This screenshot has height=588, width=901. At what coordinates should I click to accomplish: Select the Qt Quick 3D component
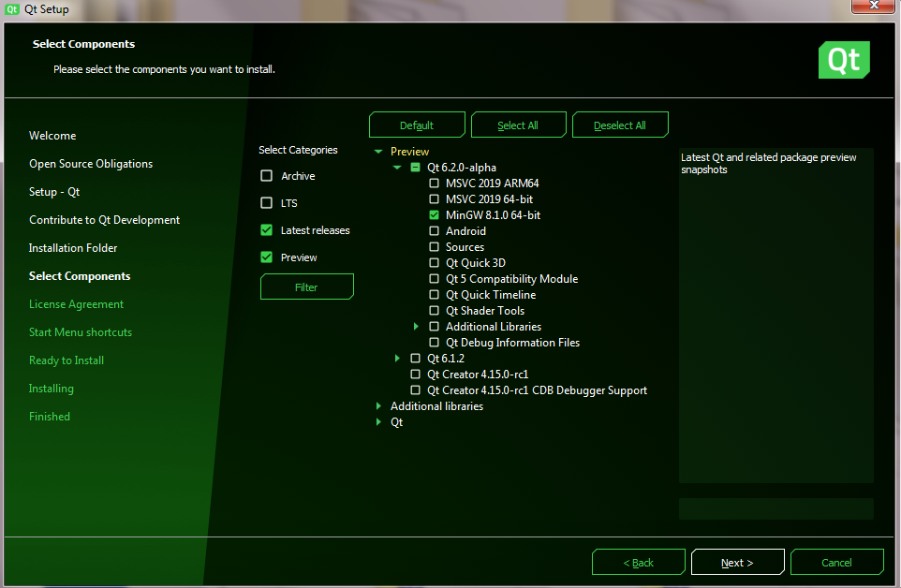[434, 263]
